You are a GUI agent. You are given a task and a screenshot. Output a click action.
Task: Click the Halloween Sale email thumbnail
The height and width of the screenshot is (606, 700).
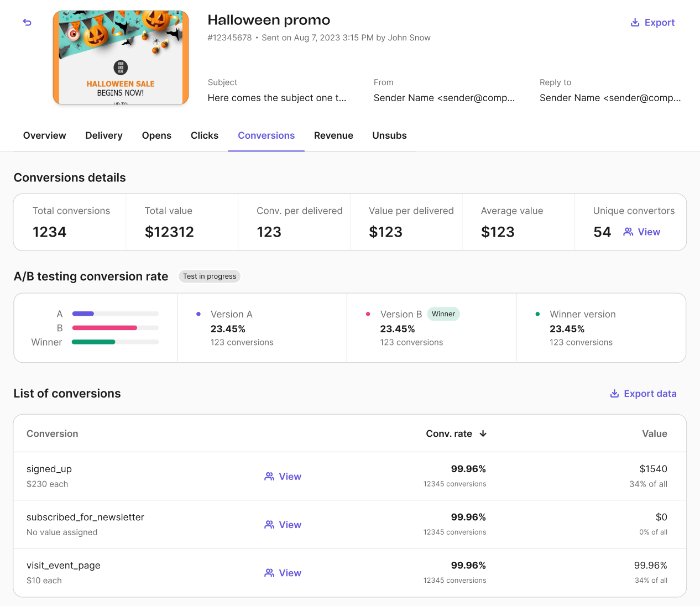point(121,57)
